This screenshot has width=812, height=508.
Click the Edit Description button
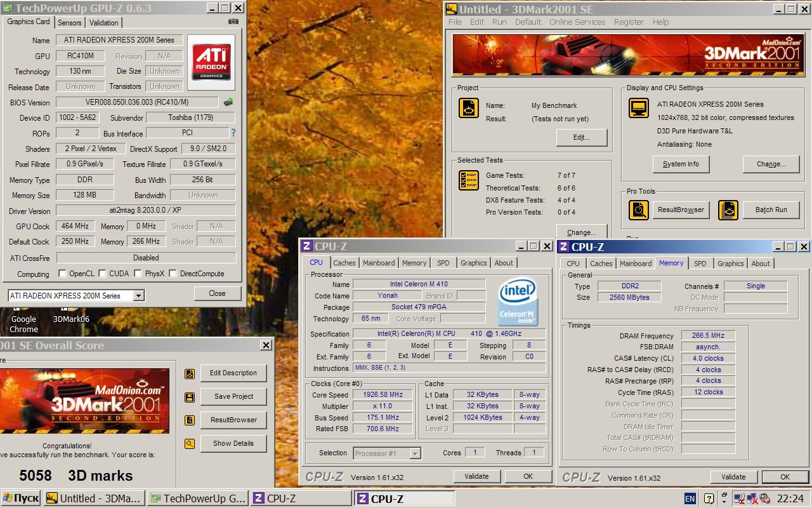tap(233, 373)
